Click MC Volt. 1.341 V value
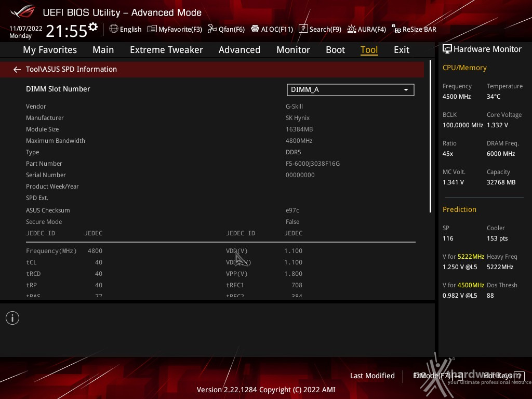Screen dimensions: 532x399 click(x=453, y=182)
